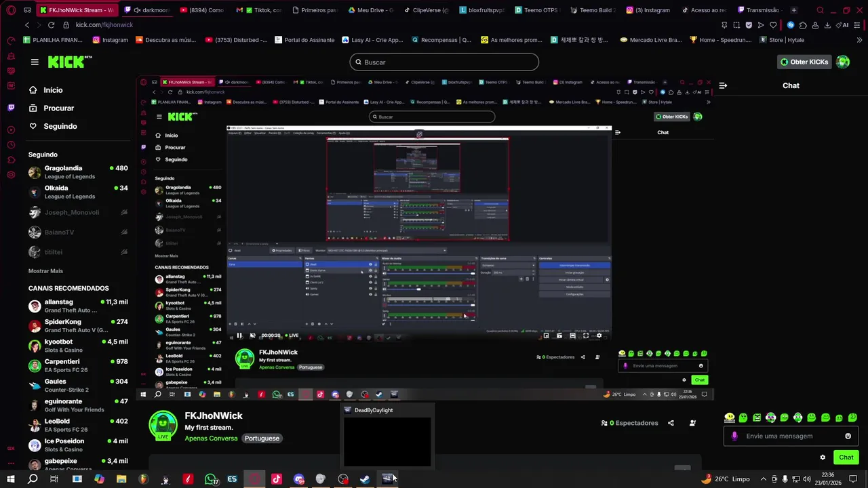Open Gaules recommended channel
This screenshot has width=868, height=488.
coord(78,386)
